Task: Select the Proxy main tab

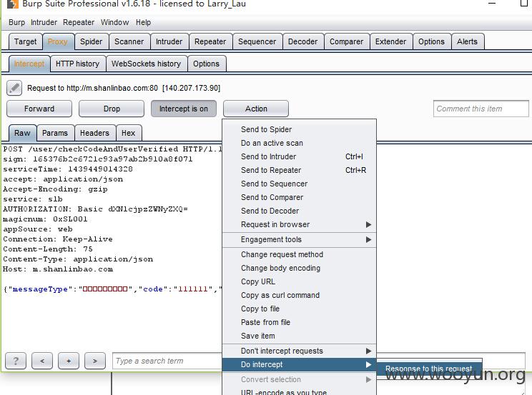Action: pyautogui.click(x=58, y=41)
